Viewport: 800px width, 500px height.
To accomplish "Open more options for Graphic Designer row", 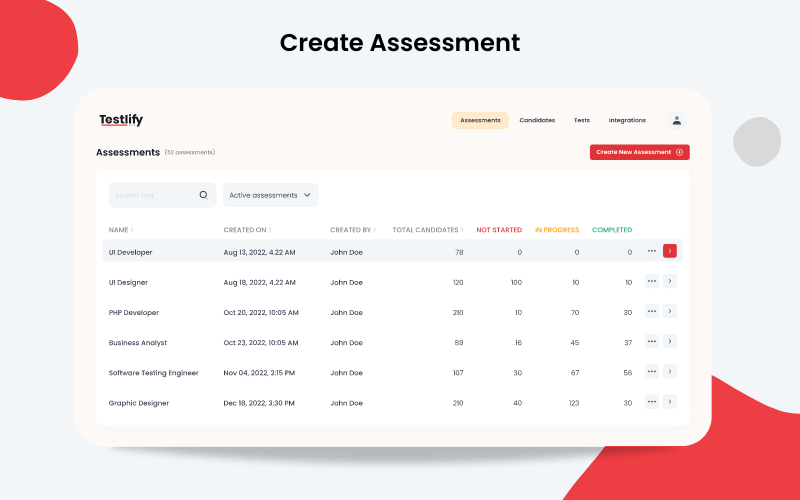I will coord(652,402).
